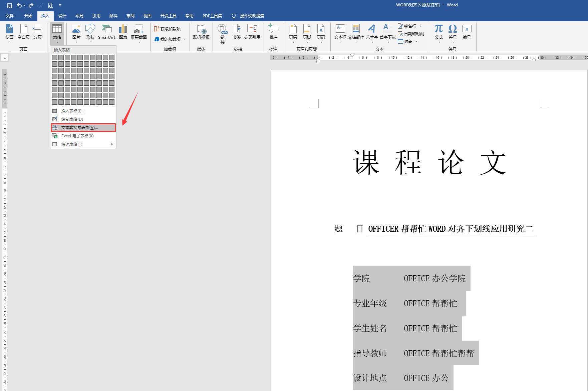Choose Excel Spreadsheet (Excel 电子表格) item
The image size is (588, 391).
(x=83, y=136)
